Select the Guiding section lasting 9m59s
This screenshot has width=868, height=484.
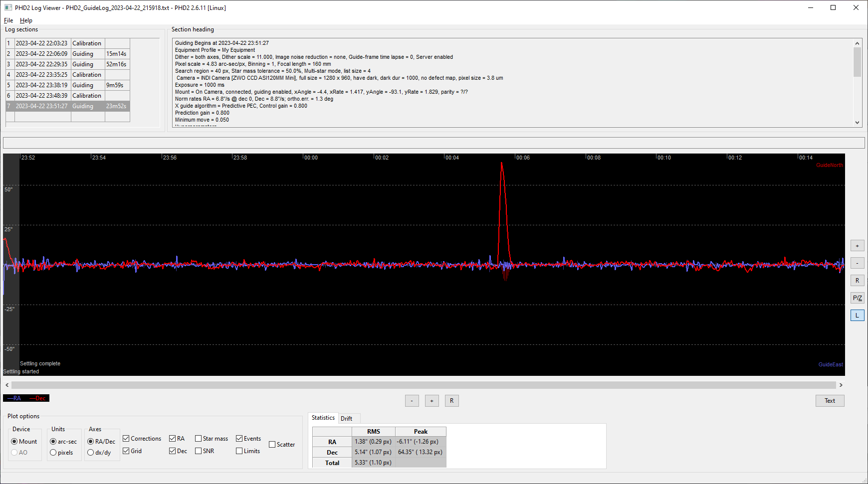pyautogui.click(x=68, y=85)
